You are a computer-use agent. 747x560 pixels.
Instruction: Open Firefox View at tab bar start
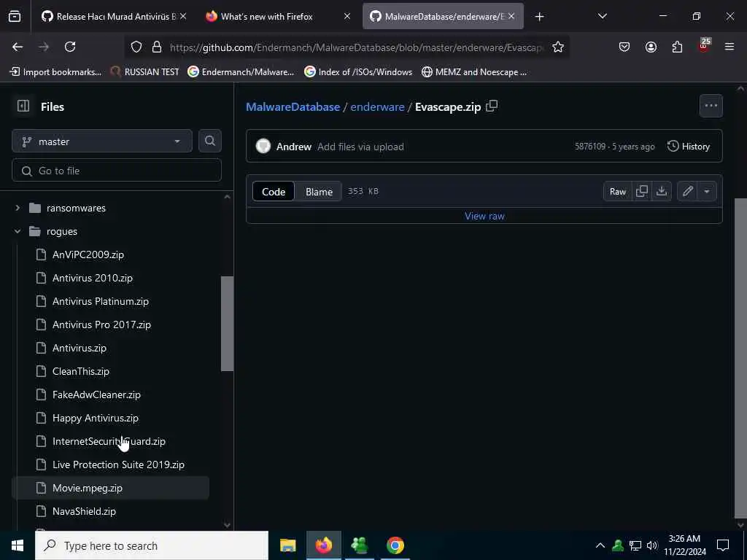(15, 16)
